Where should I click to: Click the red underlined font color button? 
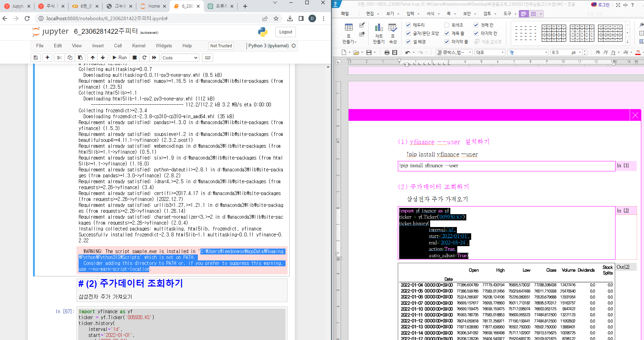click(638, 52)
